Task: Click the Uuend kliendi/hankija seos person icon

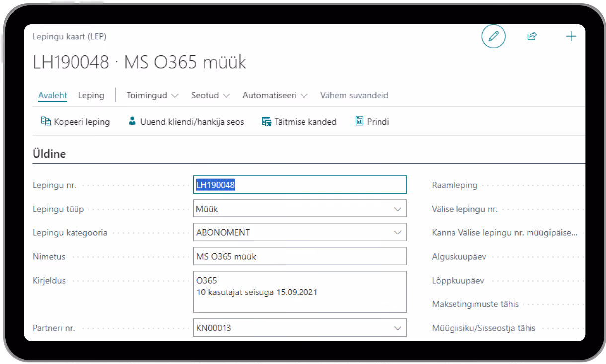Action: coord(132,121)
